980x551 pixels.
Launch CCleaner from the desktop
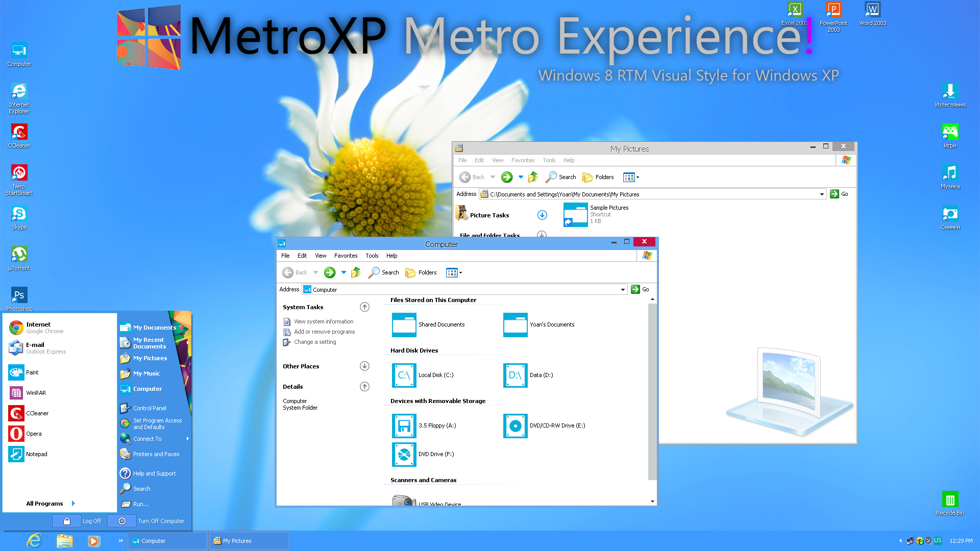coord(19,136)
